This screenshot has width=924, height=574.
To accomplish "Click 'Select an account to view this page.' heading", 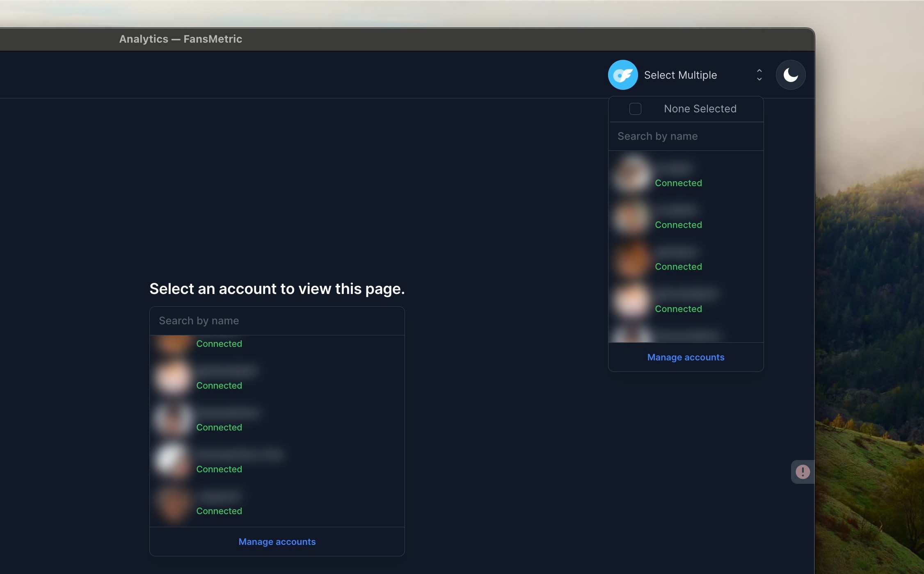I will pos(277,289).
